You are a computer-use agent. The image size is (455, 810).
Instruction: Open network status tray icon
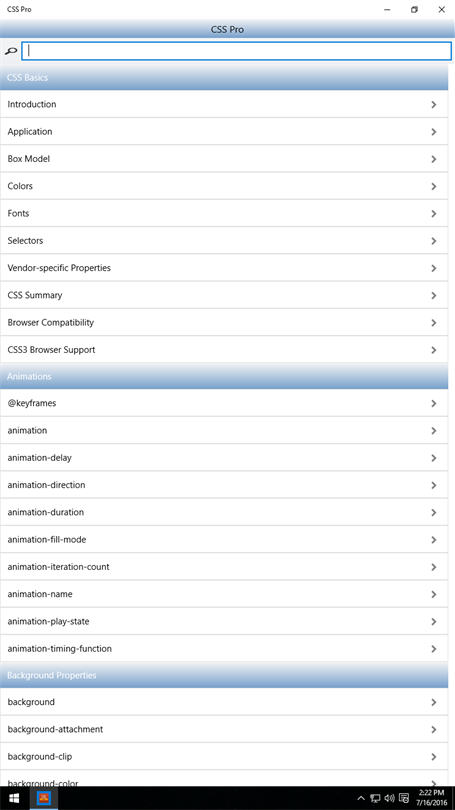pos(375,799)
